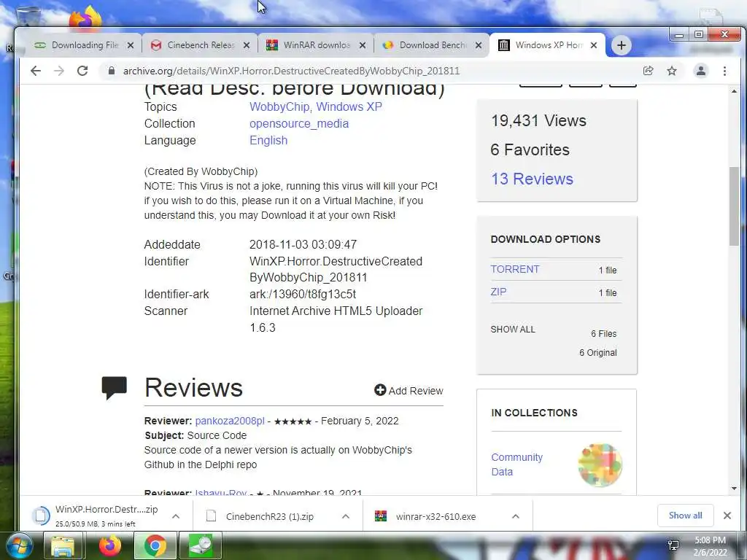
Task: Close the Downloading File tab
Action: click(130, 45)
